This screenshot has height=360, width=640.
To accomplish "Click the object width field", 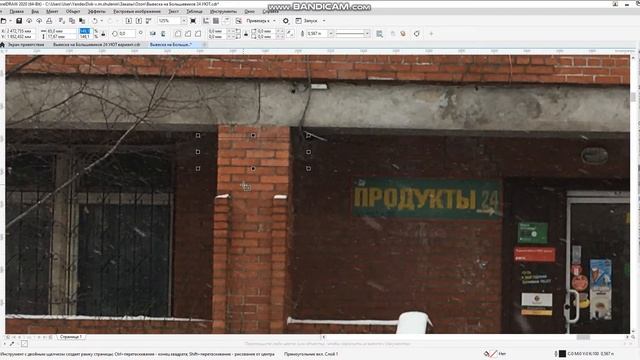I will (61, 31).
